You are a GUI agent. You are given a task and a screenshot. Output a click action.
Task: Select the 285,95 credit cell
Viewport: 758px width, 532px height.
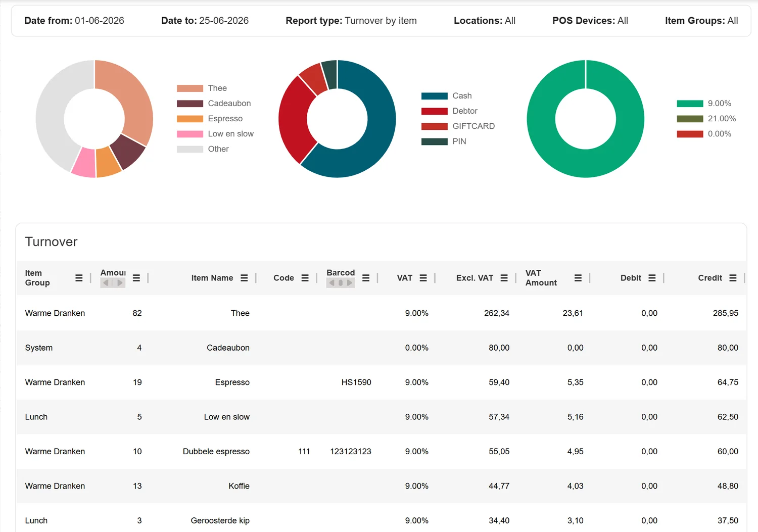(x=726, y=313)
